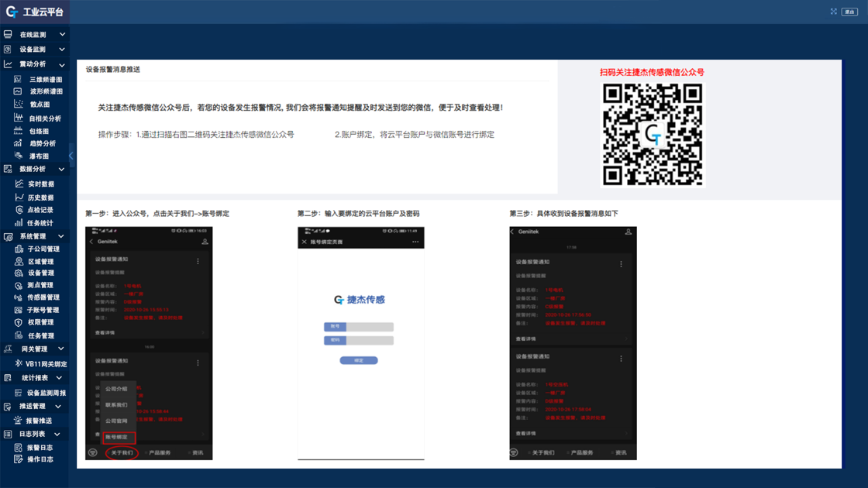Collapse the 推送管理 group chevron

pos(57,406)
